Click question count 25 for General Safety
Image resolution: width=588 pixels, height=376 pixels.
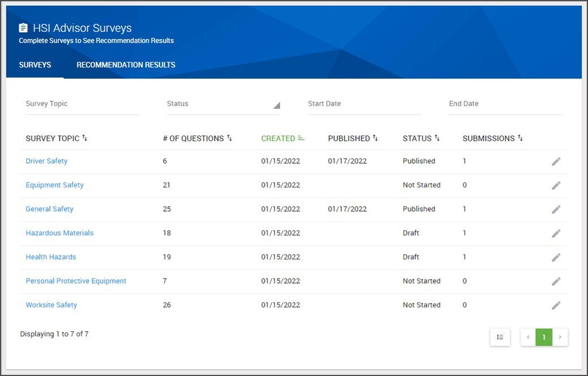pyautogui.click(x=167, y=209)
